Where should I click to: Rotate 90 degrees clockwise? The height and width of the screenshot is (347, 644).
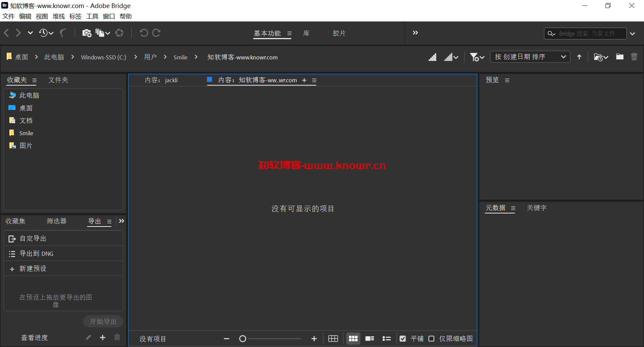pos(156,33)
